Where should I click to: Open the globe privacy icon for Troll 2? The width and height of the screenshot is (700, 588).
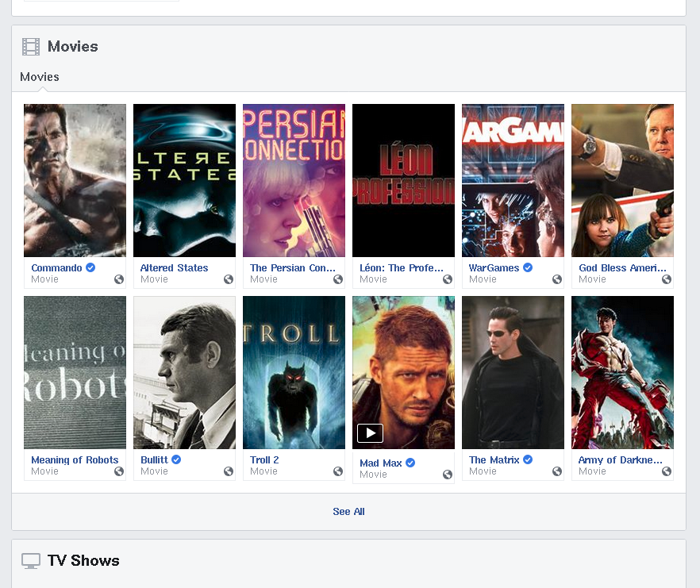pos(338,471)
